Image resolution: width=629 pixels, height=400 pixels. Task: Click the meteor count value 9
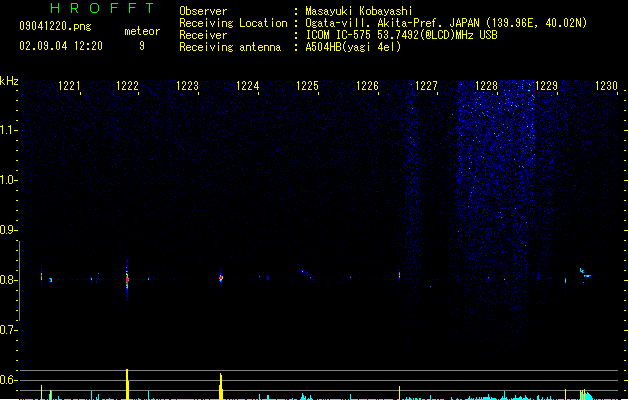point(142,46)
